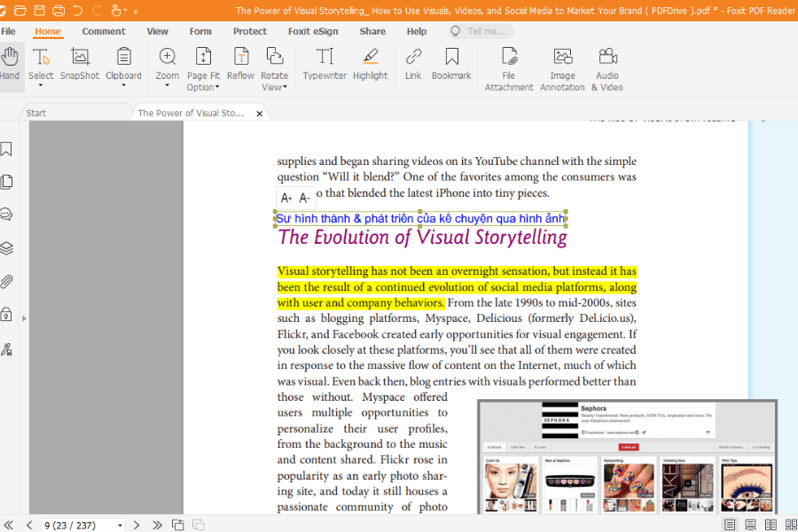Open the Pages thumbnail panel
This screenshot has width=798, height=532.
tap(6, 182)
